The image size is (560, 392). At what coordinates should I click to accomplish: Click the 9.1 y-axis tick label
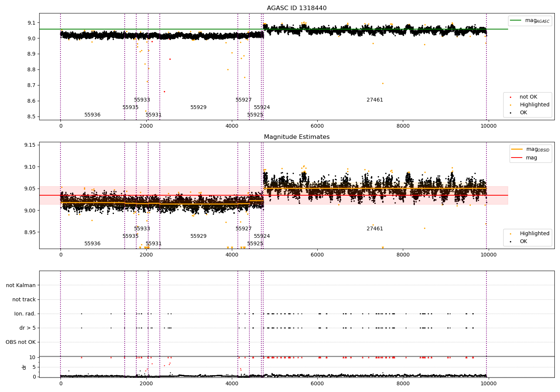tap(31, 23)
